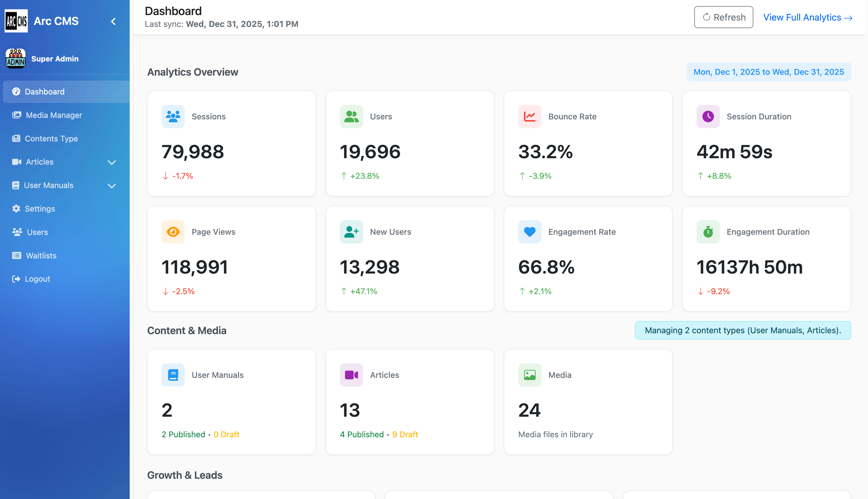
Task: Click the New Users add-person icon
Action: click(351, 232)
